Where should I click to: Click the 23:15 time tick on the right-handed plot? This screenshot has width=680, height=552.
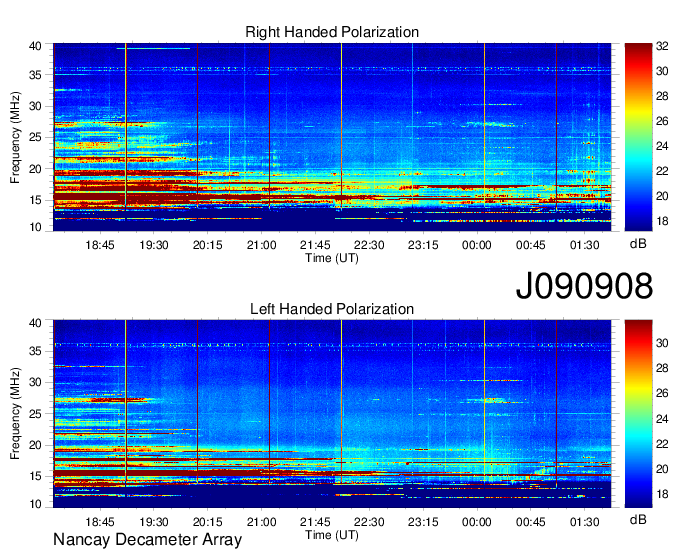423,245
